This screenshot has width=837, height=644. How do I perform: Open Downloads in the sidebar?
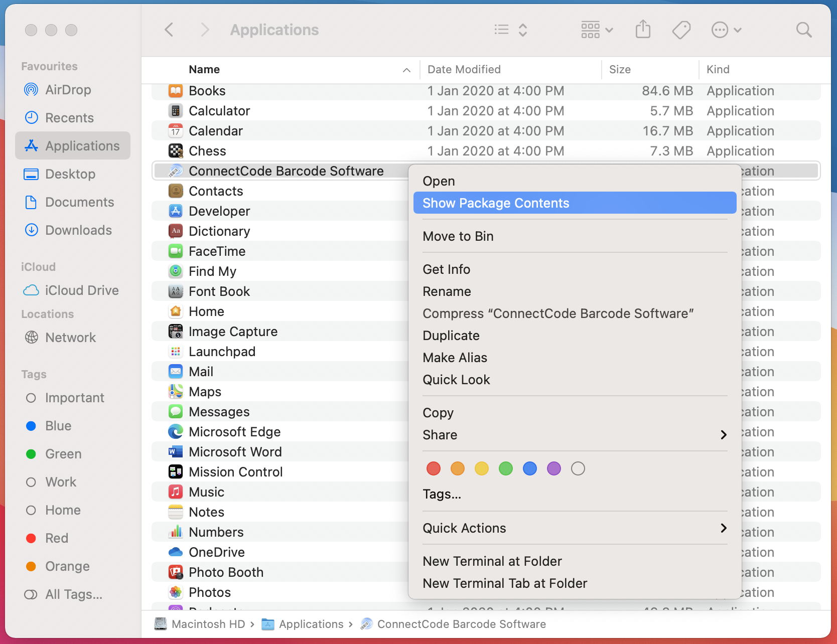pyautogui.click(x=73, y=230)
